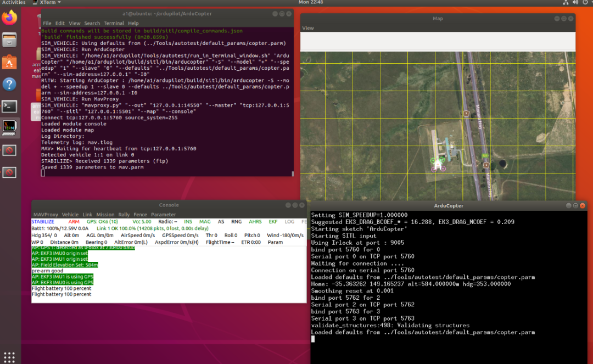This screenshot has height=364, width=593.
Task: Open the terminal Search menu
Action: click(x=92, y=24)
